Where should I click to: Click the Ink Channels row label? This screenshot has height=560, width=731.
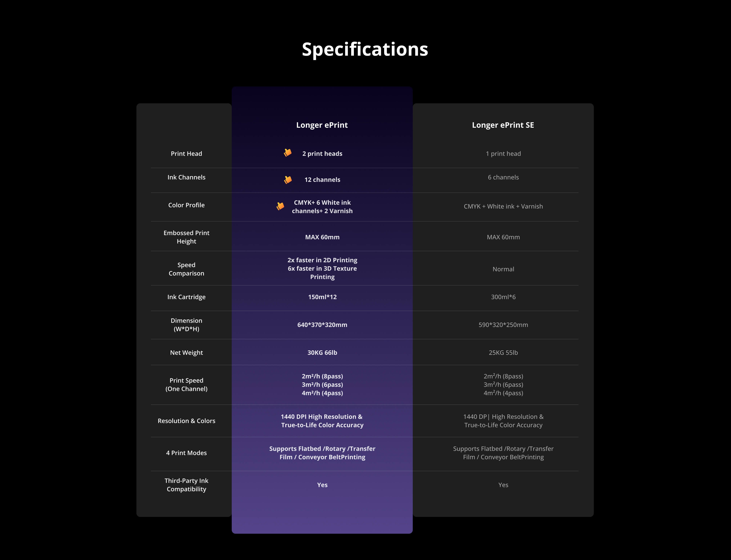pos(186,177)
